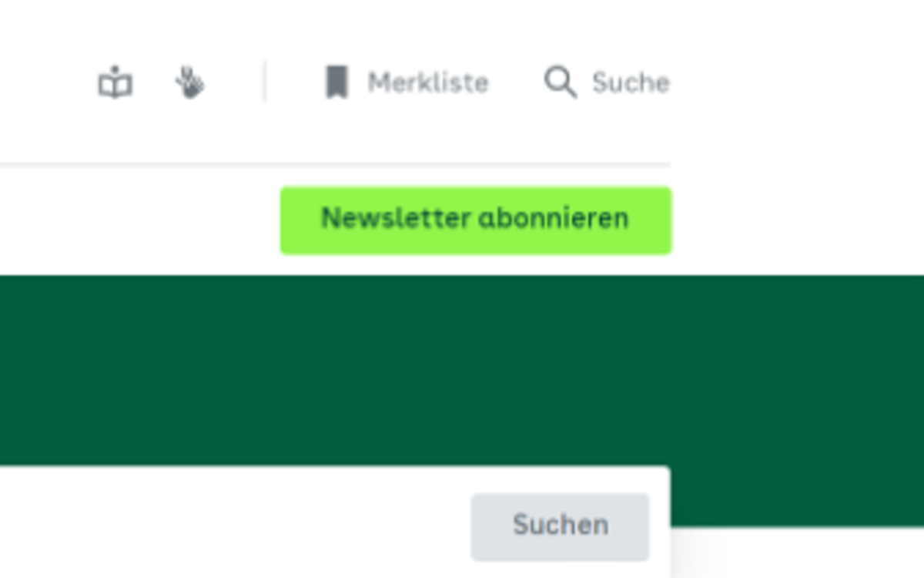This screenshot has height=578, width=924.
Task: Click the sign language hands icon
Action: [x=189, y=82]
